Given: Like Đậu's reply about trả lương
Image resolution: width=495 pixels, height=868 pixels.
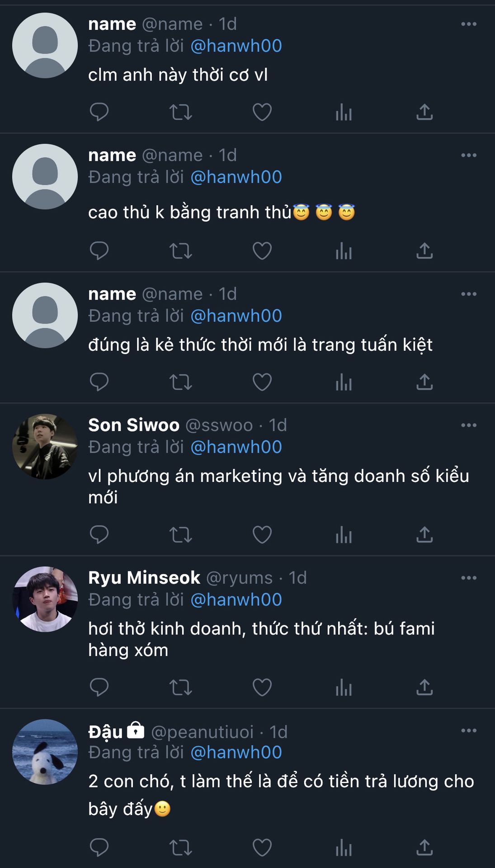Looking at the screenshot, I should [x=262, y=848].
